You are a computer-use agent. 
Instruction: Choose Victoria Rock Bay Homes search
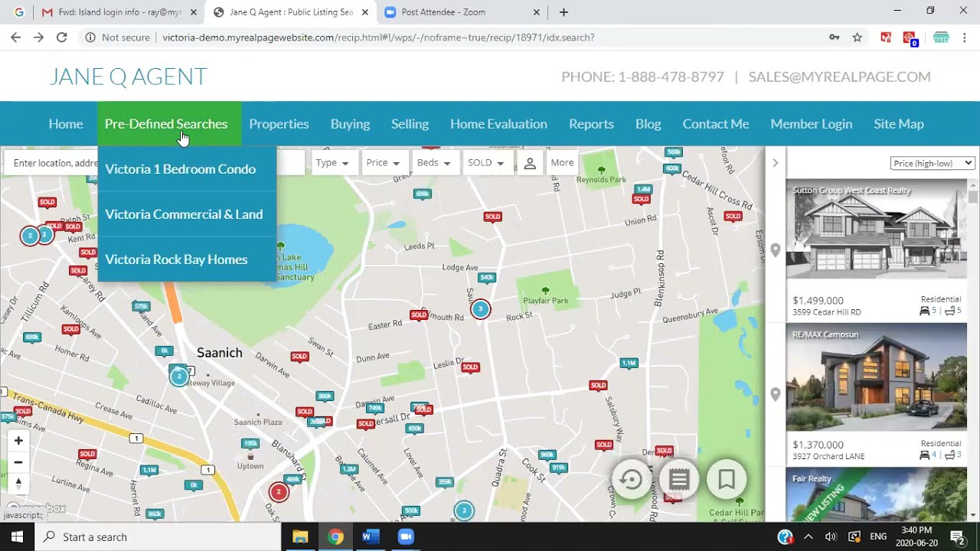[x=176, y=259]
